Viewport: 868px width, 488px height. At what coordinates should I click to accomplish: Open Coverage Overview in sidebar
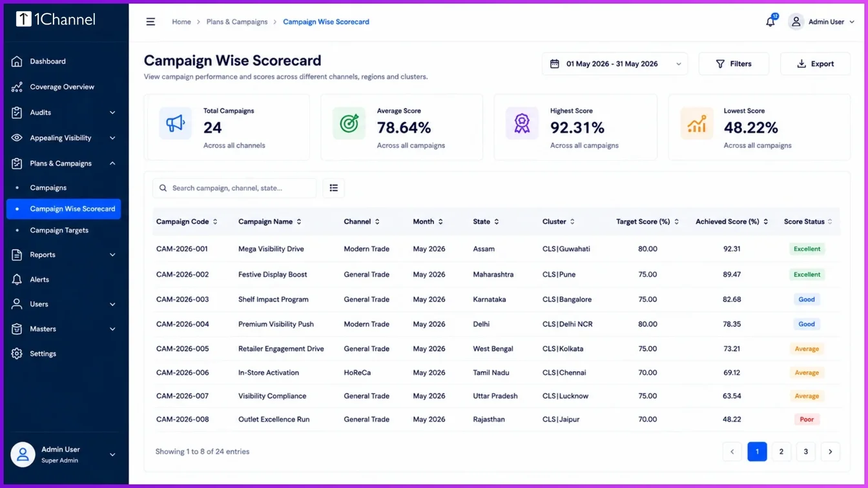pyautogui.click(x=63, y=86)
